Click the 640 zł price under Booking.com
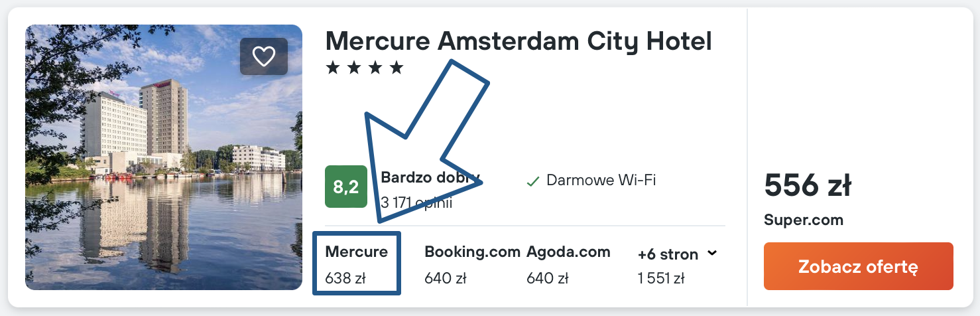 coord(445,278)
